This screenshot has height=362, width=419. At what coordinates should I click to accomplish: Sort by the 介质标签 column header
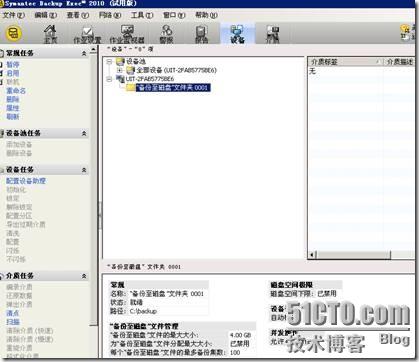345,62
